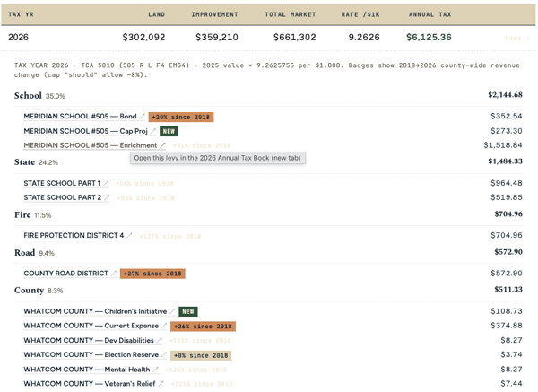Click the ANNUAL TAX column header

[x=430, y=14]
